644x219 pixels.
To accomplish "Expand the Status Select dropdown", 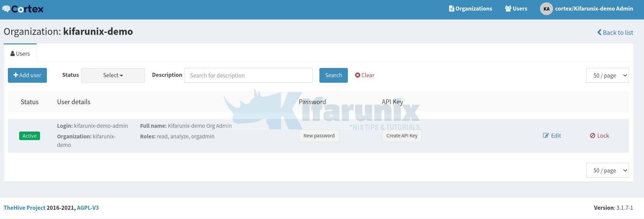I will tap(113, 76).
